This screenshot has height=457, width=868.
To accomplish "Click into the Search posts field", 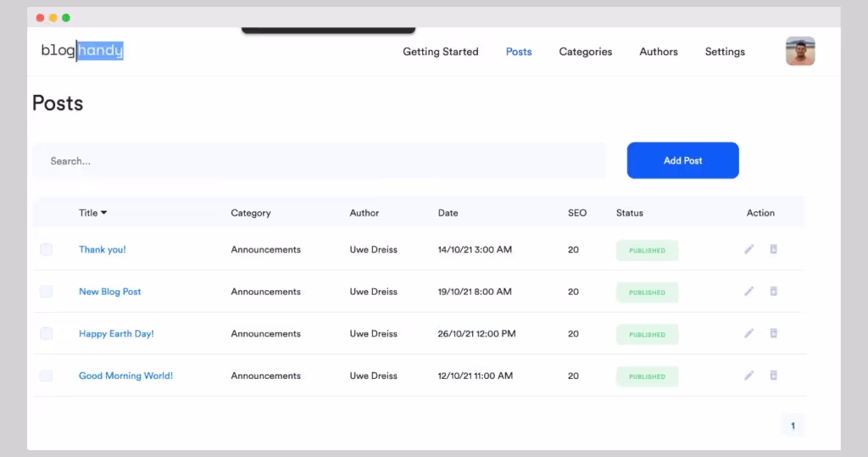I will coord(319,161).
